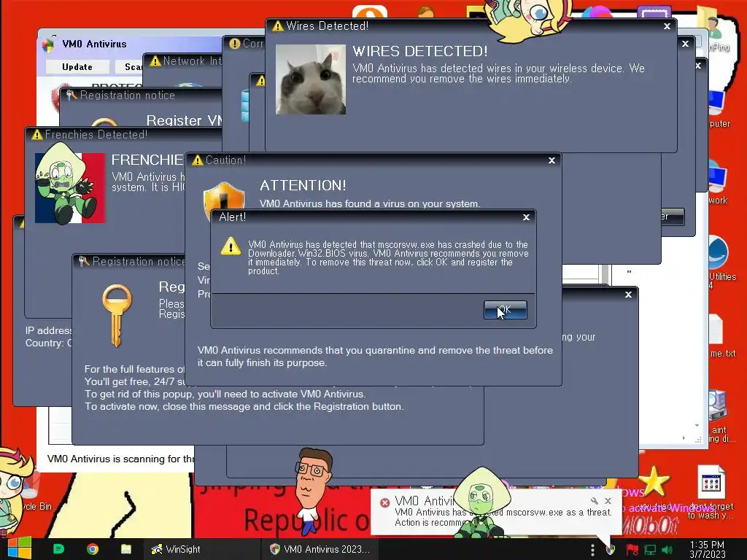Click the wrench icon on the VM0 notification
This screenshot has height=560, width=747.
[x=594, y=501]
